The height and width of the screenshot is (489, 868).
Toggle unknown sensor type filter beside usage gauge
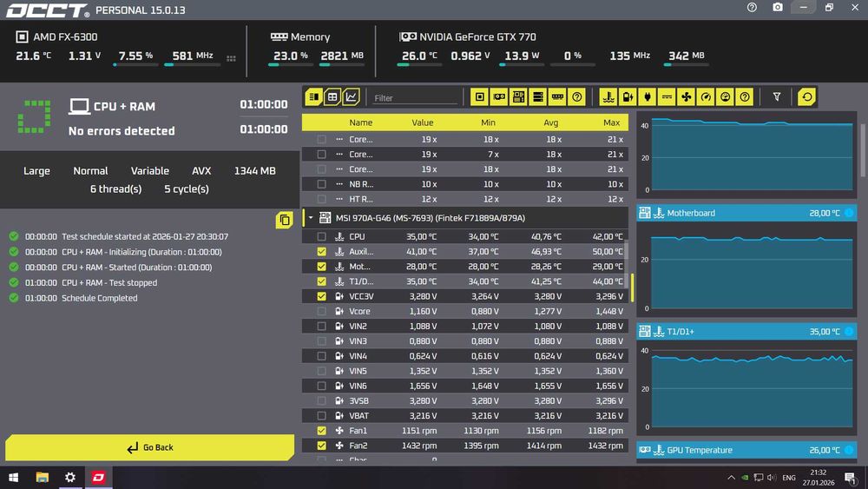tap(745, 97)
